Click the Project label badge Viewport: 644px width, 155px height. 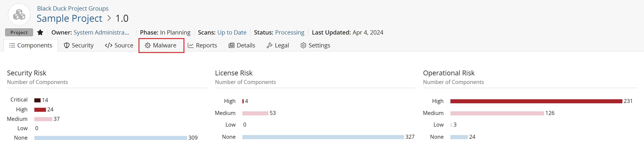point(19,32)
